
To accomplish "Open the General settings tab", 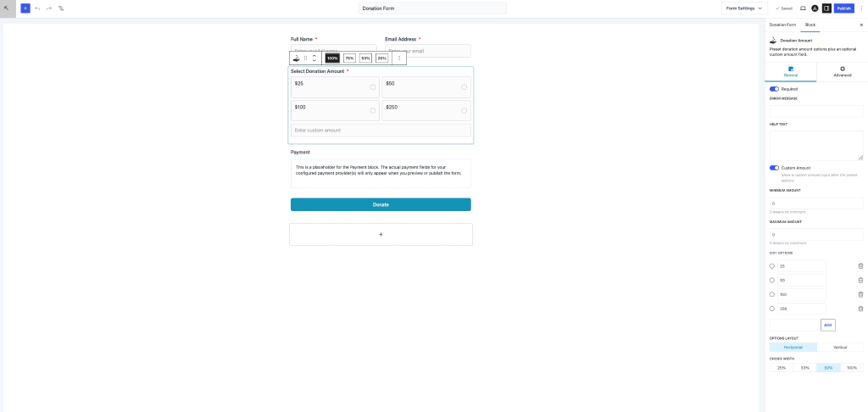I will (x=791, y=72).
